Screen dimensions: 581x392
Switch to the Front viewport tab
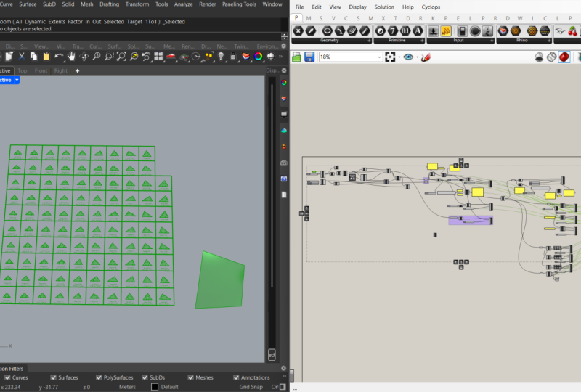click(41, 70)
